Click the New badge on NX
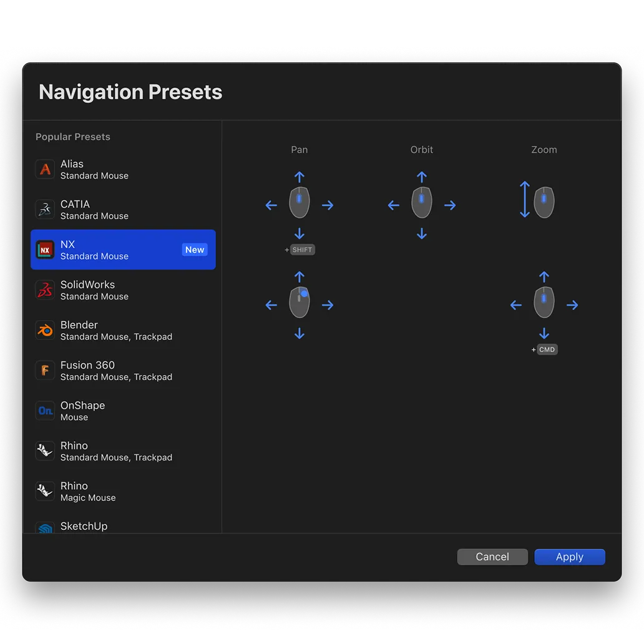 pos(195,250)
